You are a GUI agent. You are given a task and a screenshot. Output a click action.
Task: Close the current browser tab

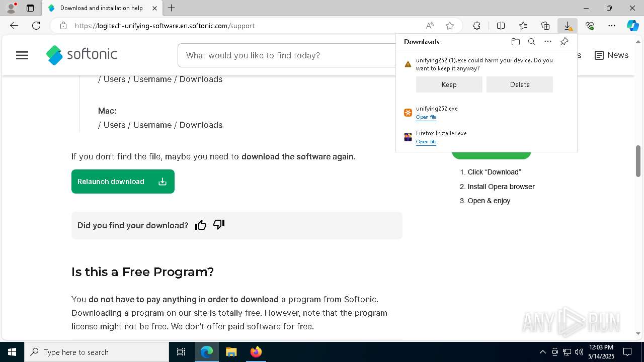(155, 8)
